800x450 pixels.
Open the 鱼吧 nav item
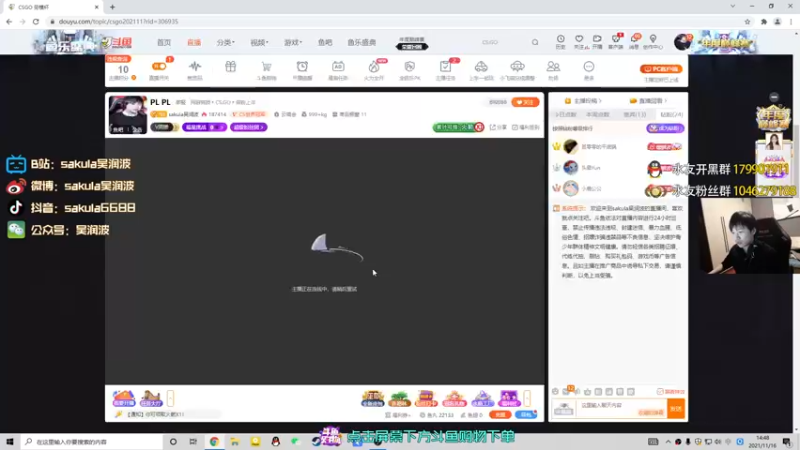click(325, 42)
